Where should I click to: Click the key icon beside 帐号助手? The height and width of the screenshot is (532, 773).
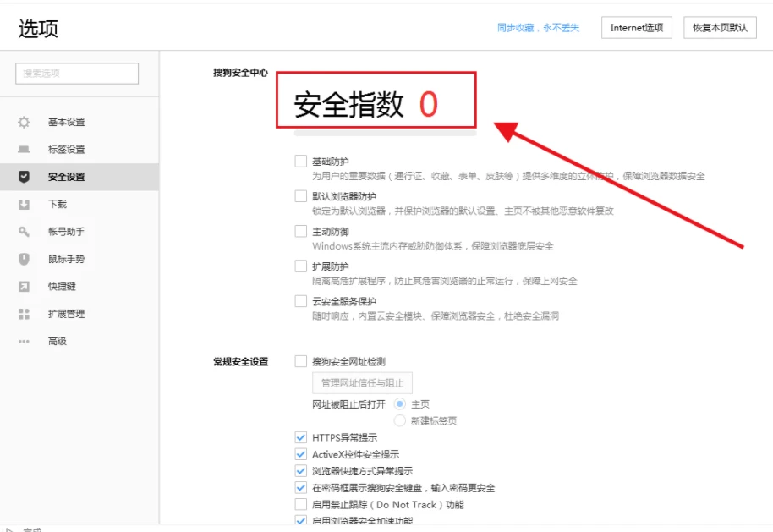click(24, 232)
